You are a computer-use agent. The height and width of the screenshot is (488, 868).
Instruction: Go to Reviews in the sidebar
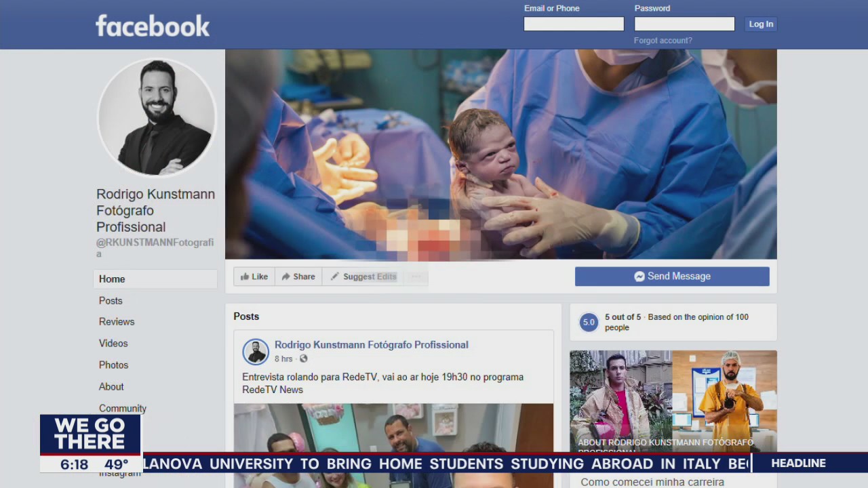117,322
